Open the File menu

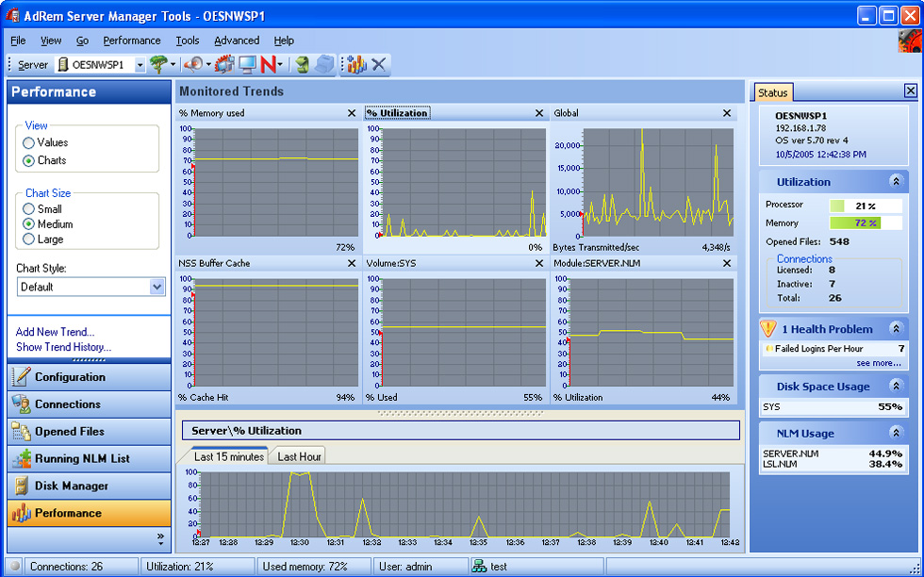pos(18,41)
